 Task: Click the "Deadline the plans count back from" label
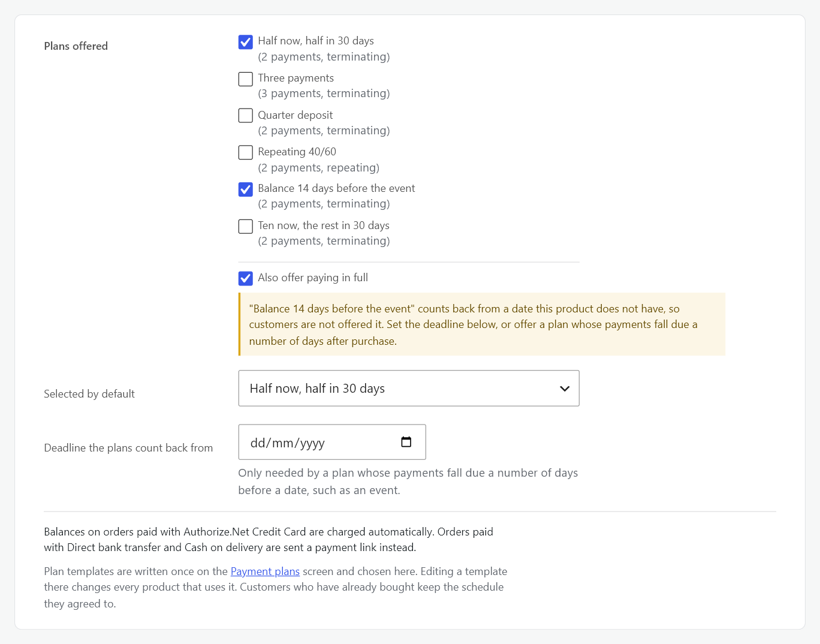[x=128, y=448]
